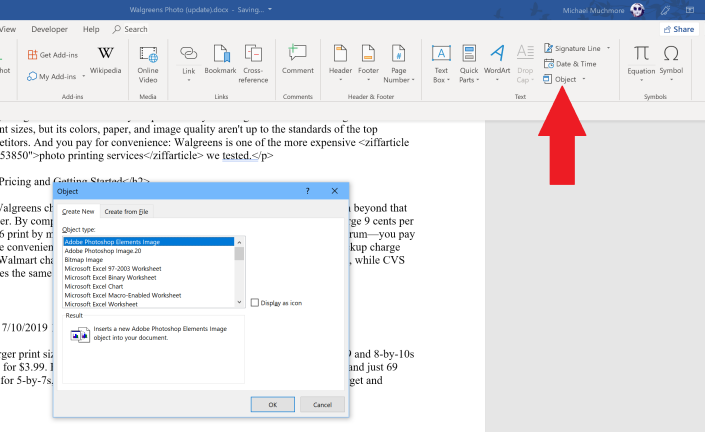Switch to the Create New tab
705x432 pixels.
click(78, 211)
